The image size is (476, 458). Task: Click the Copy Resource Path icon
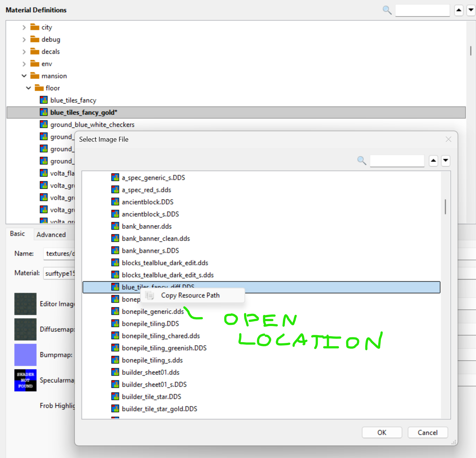tap(150, 295)
